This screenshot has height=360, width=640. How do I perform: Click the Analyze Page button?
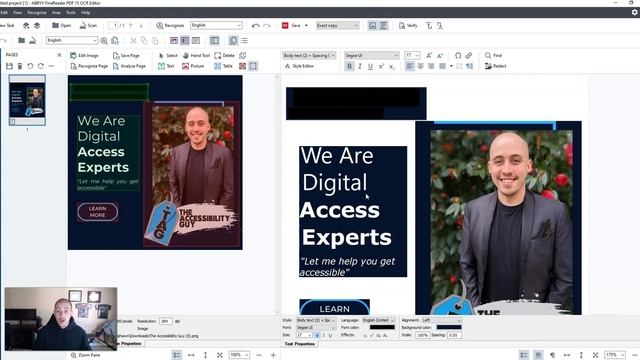(x=129, y=66)
